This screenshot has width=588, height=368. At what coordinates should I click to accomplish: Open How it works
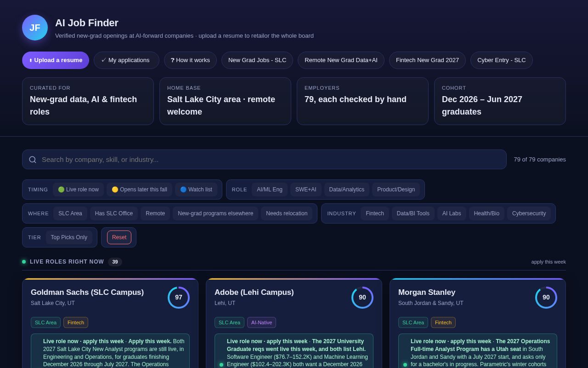(x=190, y=60)
